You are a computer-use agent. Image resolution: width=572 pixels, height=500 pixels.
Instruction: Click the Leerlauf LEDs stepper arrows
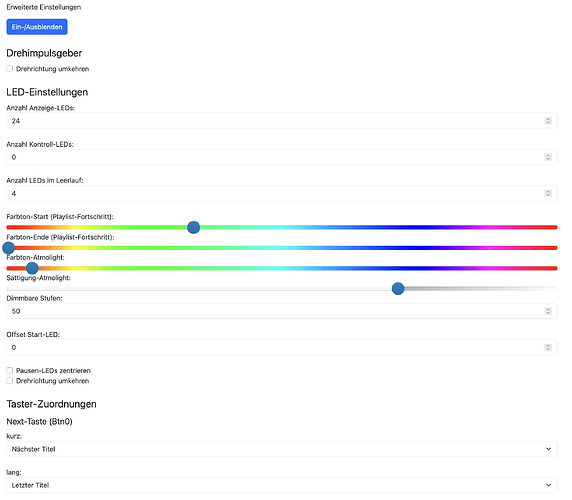tap(548, 193)
